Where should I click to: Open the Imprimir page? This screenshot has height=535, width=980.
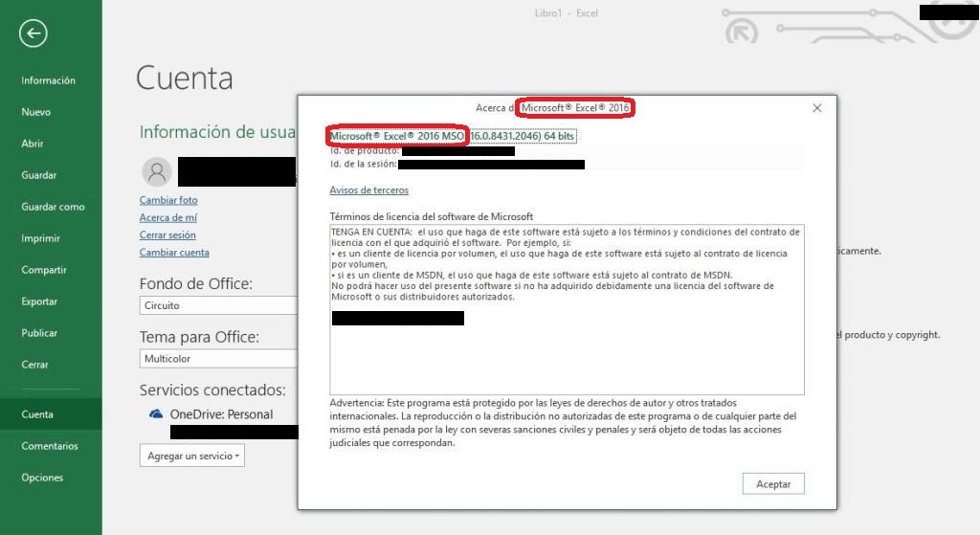coord(40,238)
